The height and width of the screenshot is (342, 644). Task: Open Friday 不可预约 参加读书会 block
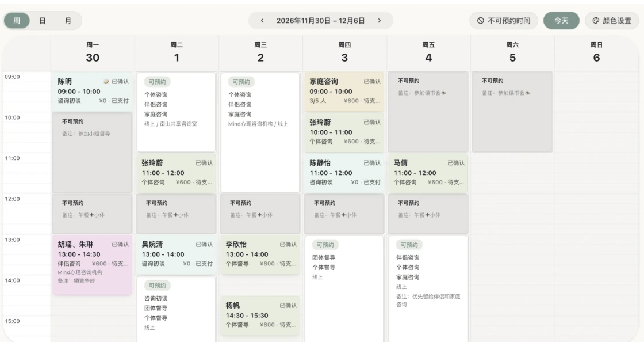[428, 112]
